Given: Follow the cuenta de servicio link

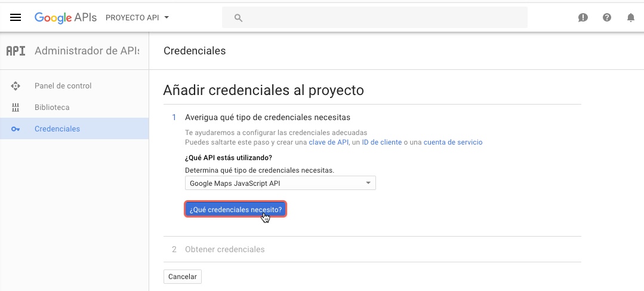Looking at the screenshot, I should 453,142.
